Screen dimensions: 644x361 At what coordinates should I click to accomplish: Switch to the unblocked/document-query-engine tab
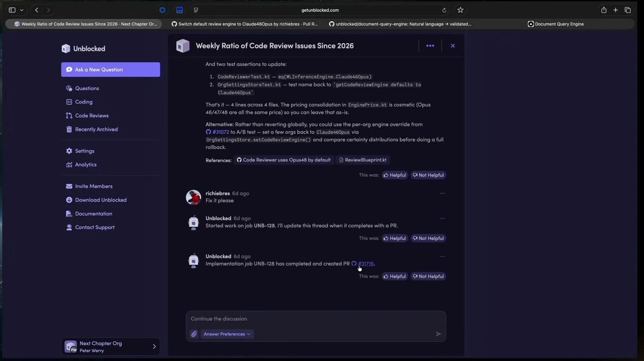[400, 24]
